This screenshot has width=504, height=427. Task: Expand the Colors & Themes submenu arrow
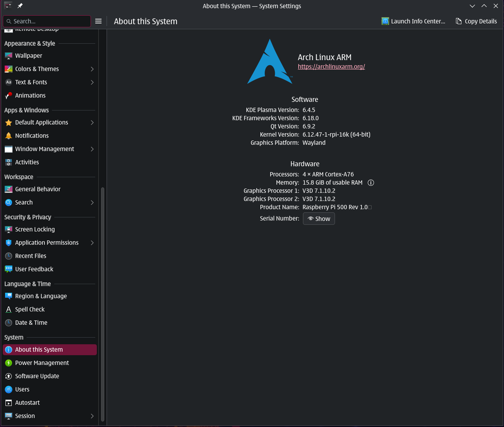point(92,69)
